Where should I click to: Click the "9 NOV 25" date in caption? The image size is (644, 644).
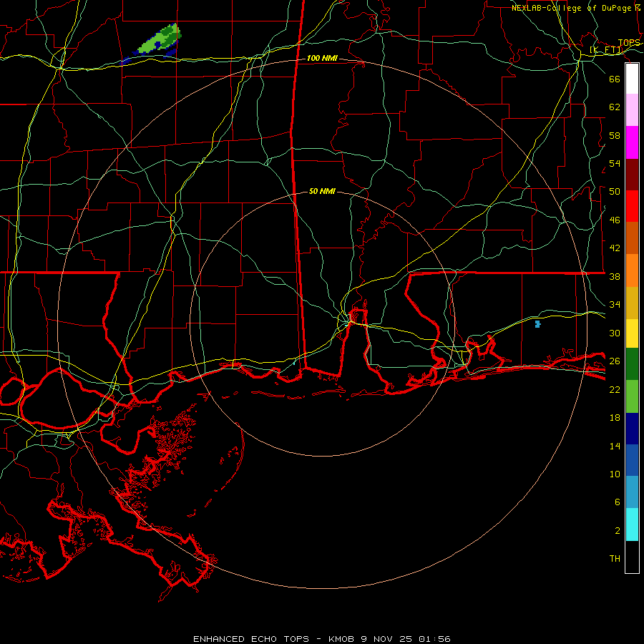pyautogui.click(x=386, y=639)
